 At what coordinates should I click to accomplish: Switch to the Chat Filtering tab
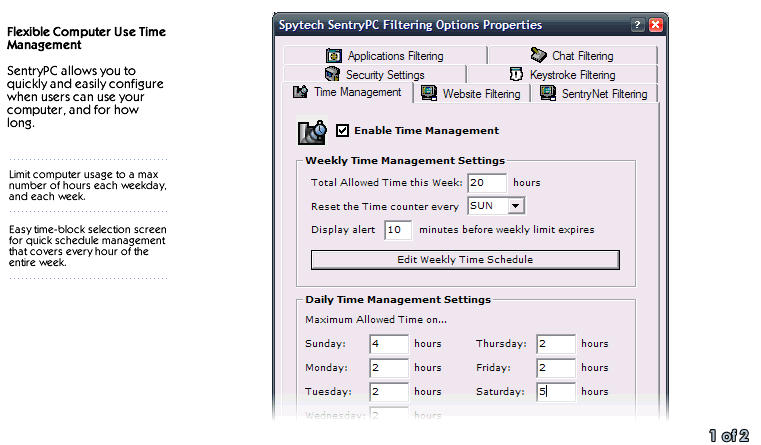[573, 56]
